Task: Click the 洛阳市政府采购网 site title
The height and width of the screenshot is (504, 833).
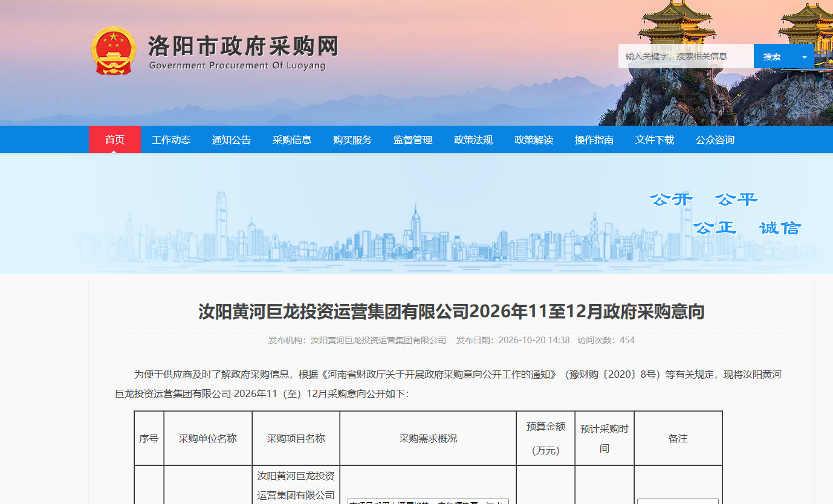Action: coord(244,46)
